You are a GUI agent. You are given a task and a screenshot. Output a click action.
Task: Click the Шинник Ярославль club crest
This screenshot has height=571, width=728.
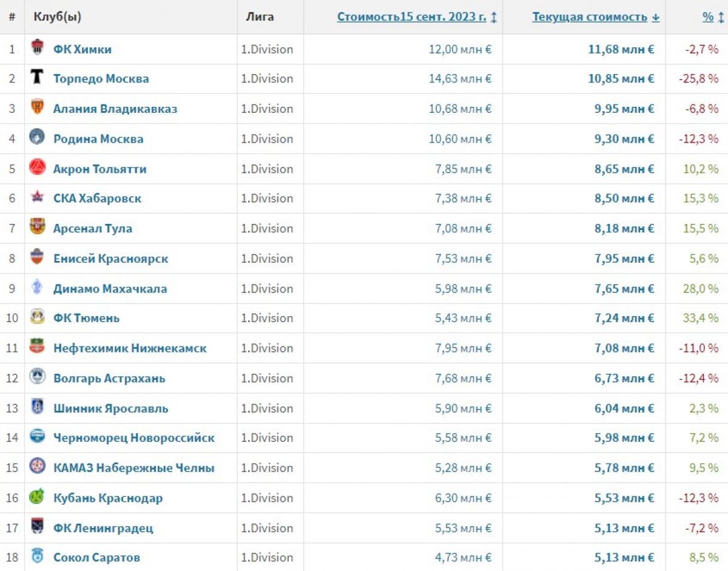point(37,407)
